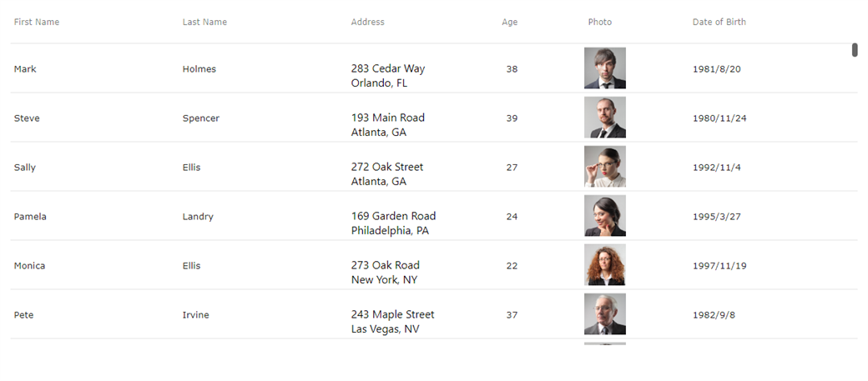Click birth date 1997/11/19

(719, 266)
